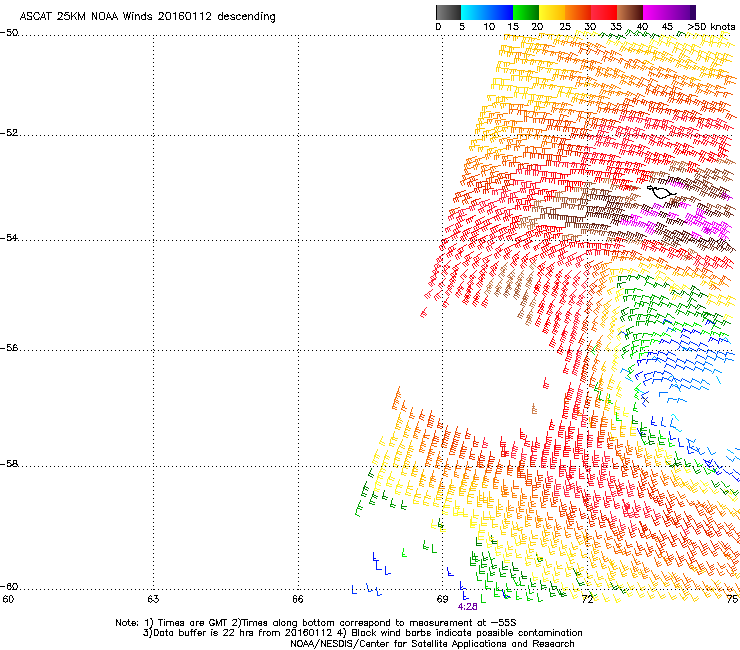Click the '-56' latitude axis label

[x=9, y=348]
